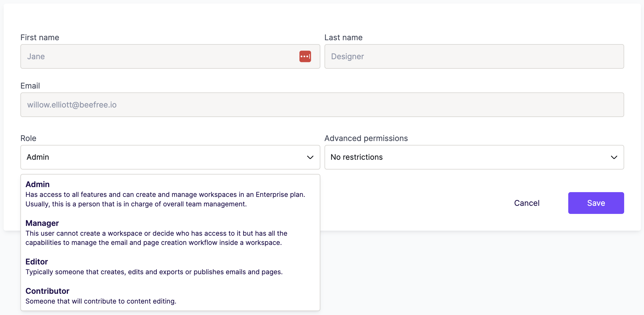This screenshot has width=644, height=315.
Task: Click the Cancel button
Action: coord(527,203)
